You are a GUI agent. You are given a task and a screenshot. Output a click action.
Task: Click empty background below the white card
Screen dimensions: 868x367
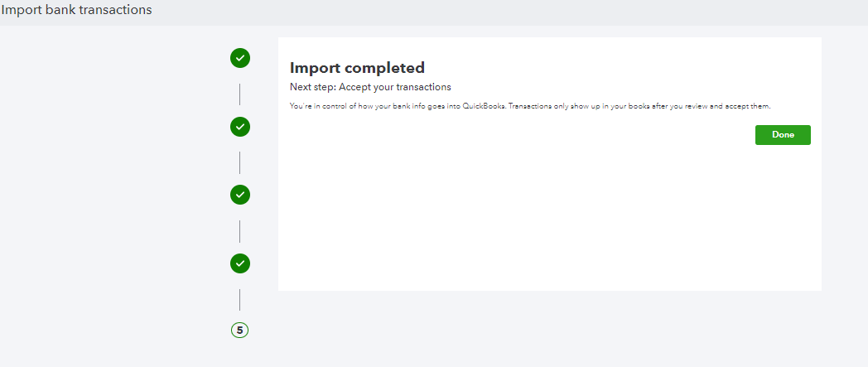coord(547,331)
